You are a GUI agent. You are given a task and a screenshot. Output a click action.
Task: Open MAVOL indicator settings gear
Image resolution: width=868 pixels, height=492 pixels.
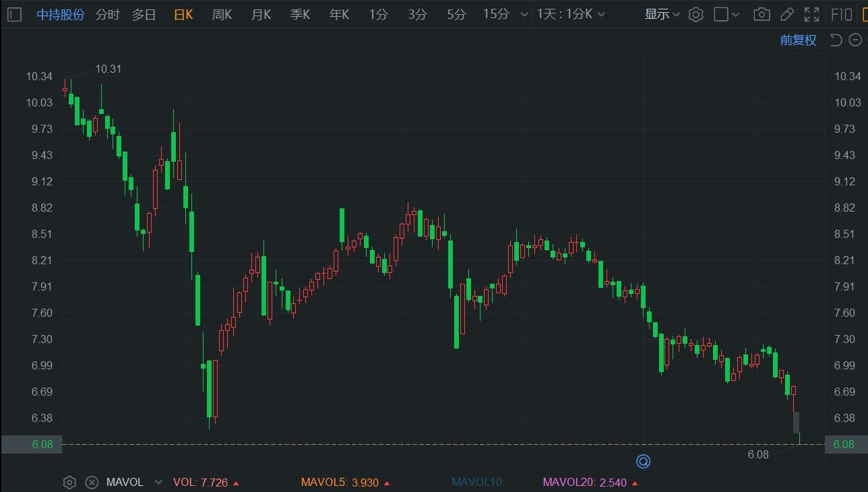[69, 482]
